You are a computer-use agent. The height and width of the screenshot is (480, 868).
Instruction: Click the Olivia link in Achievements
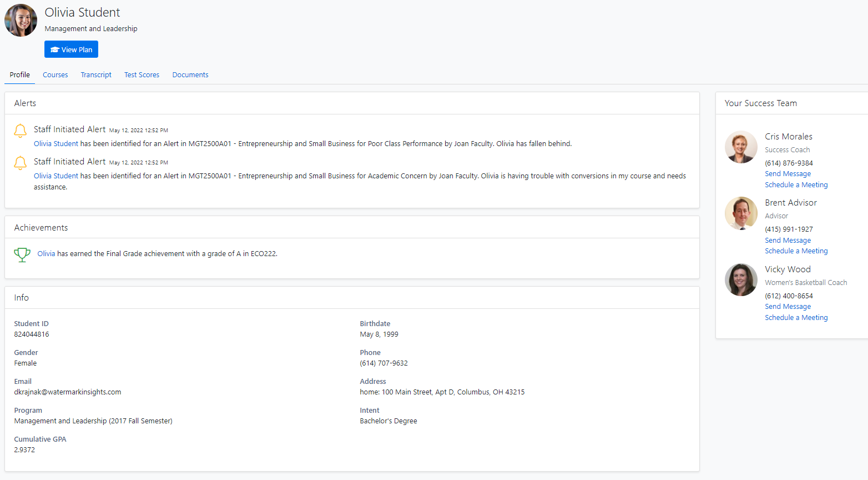click(46, 253)
